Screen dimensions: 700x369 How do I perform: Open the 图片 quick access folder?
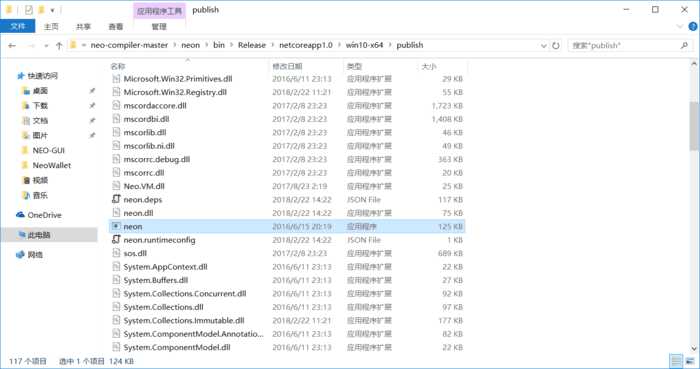pyautogui.click(x=35, y=135)
